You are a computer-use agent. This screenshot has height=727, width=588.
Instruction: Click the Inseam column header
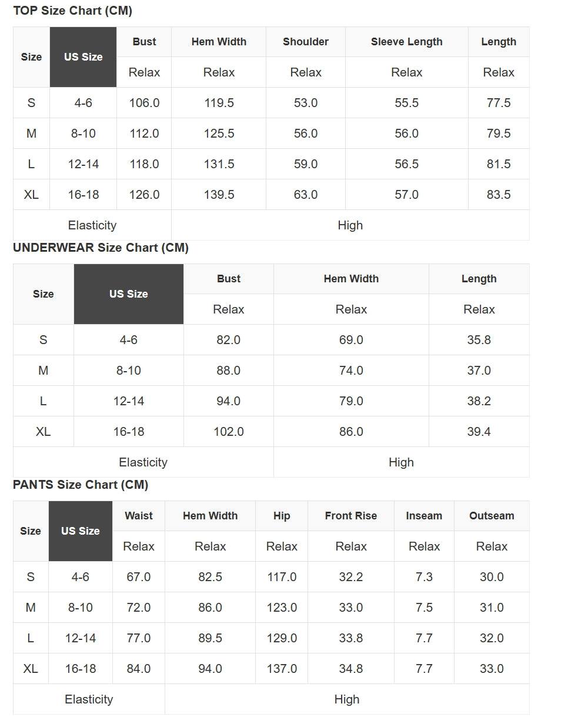point(424,516)
